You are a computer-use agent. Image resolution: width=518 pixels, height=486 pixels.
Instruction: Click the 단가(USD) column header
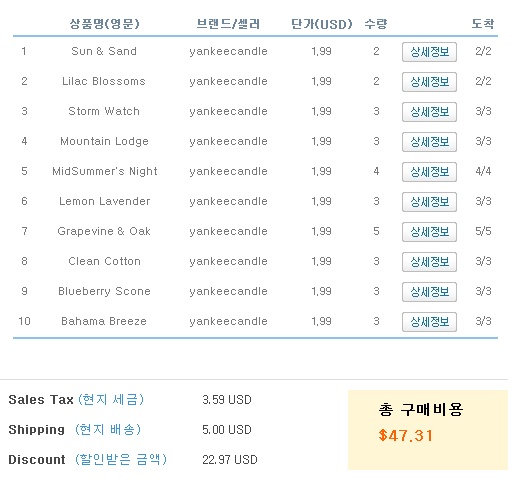(322, 24)
